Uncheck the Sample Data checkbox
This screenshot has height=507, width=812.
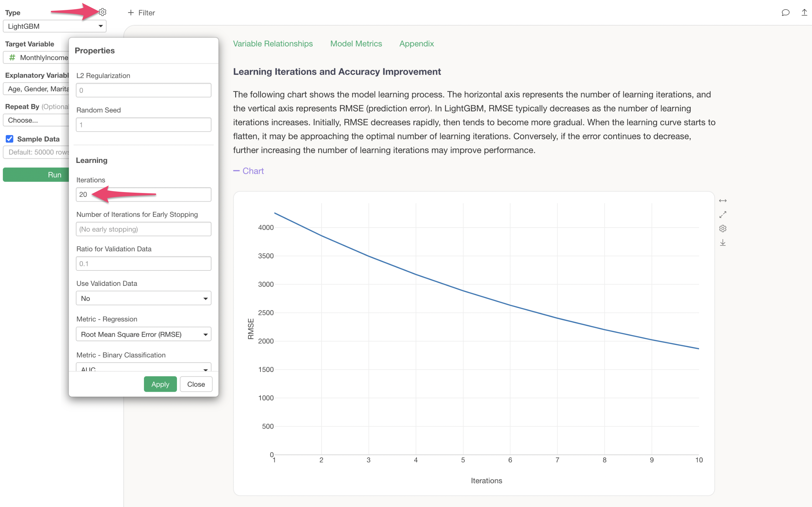click(9, 139)
